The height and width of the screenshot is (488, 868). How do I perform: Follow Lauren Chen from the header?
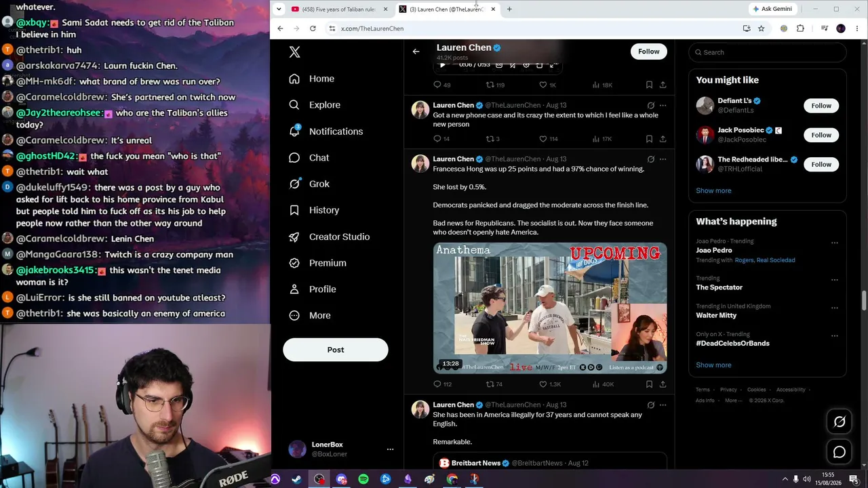coord(649,52)
